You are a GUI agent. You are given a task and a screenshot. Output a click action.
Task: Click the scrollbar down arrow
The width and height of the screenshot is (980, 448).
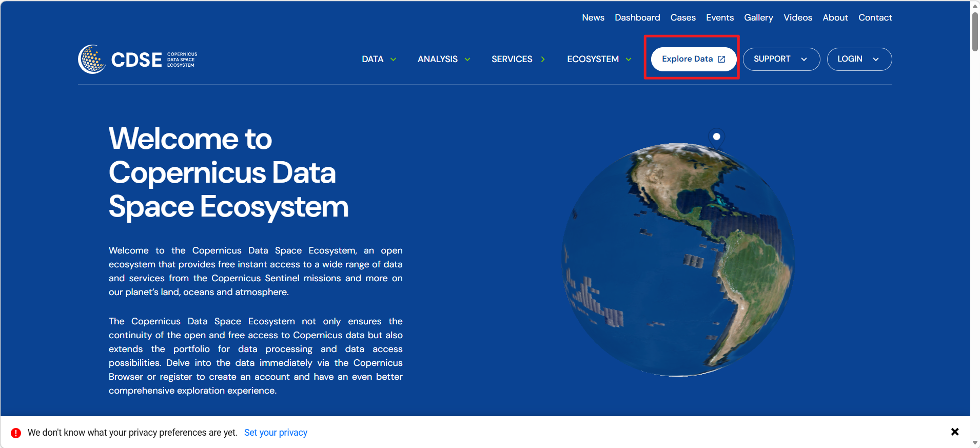975,442
